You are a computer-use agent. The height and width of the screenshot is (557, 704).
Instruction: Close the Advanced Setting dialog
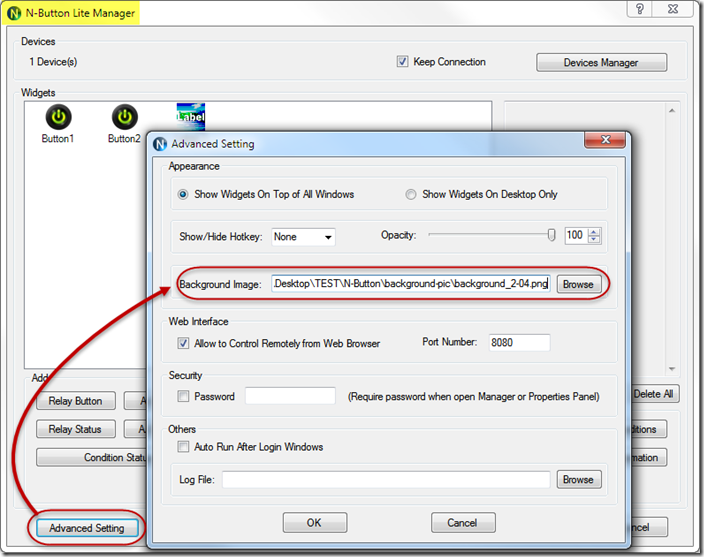[x=605, y=140]
